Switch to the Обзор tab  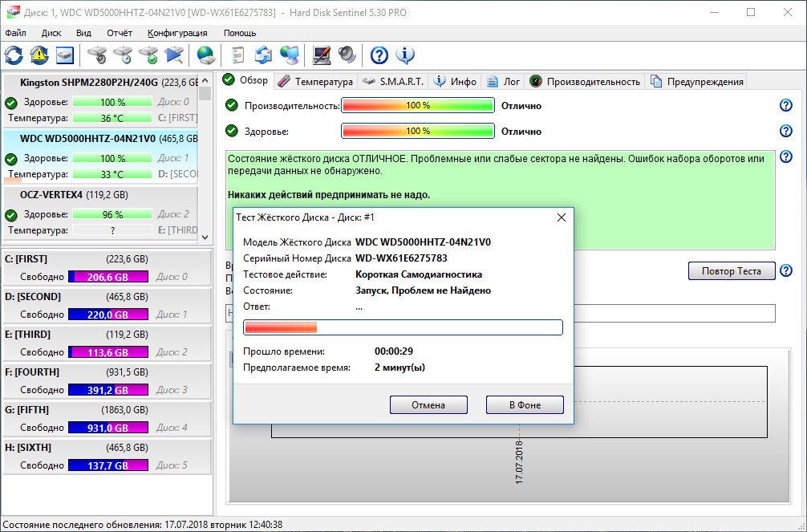[245, 80]
